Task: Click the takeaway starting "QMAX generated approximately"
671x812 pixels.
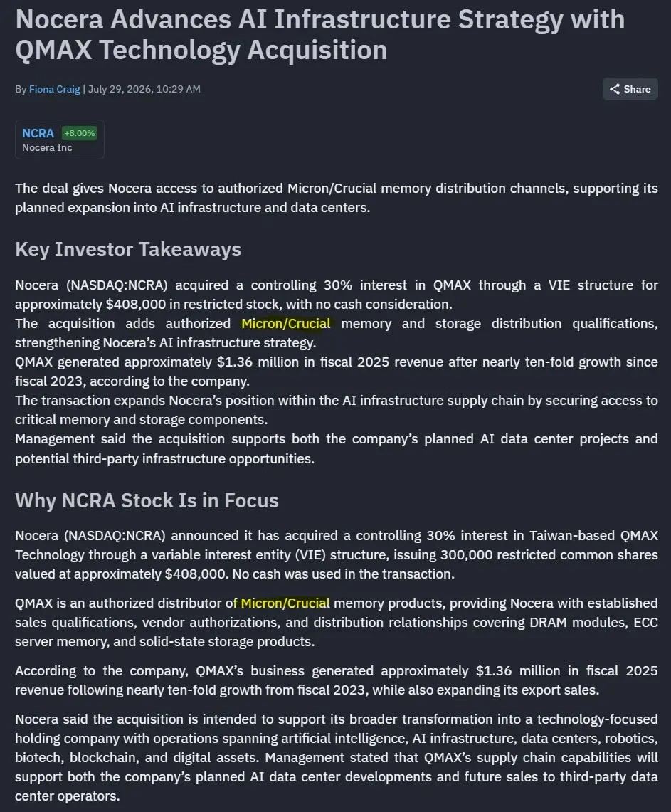Action: click(337, 371)
